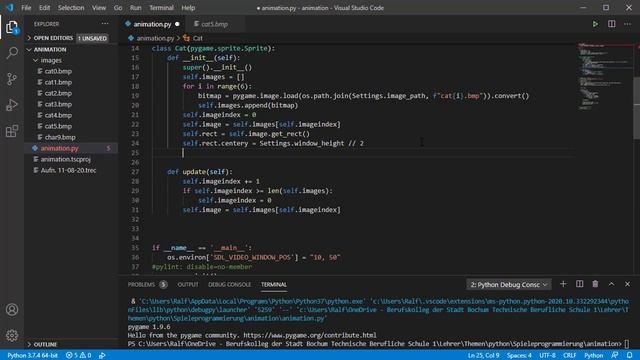
Task: Click UTF-8 encoding selector
Action: (547, 355)
